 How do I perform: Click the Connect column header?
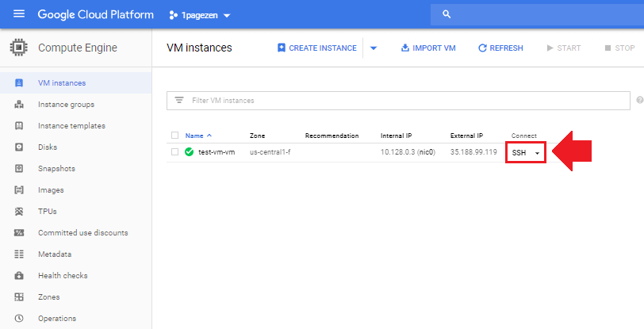click(x=524, y=136)
